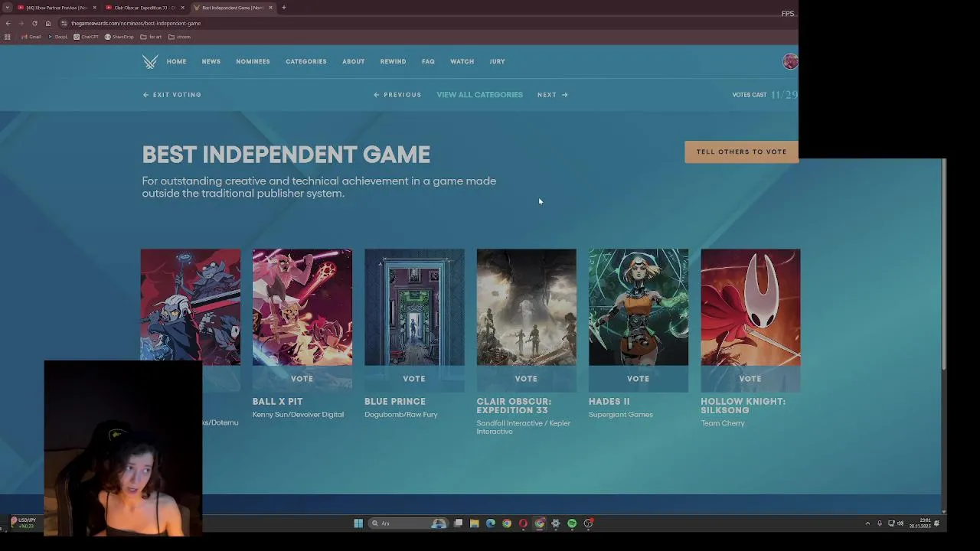Open the apps grid in bookmarks bar
The height and width of the screenshot is (551, 980).
8,37
